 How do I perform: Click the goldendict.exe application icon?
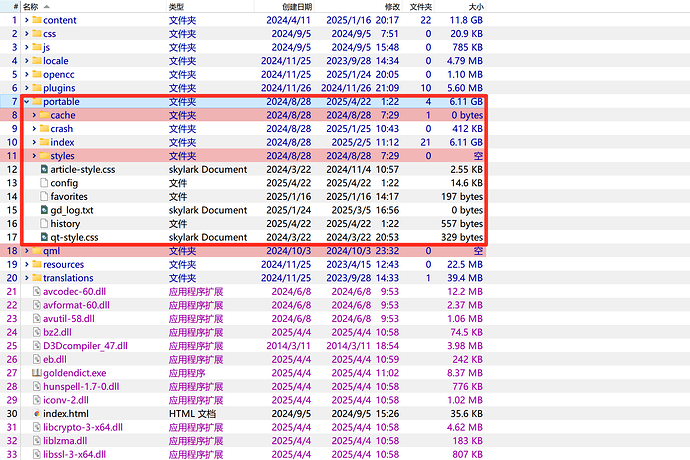(x=37, y=372)
